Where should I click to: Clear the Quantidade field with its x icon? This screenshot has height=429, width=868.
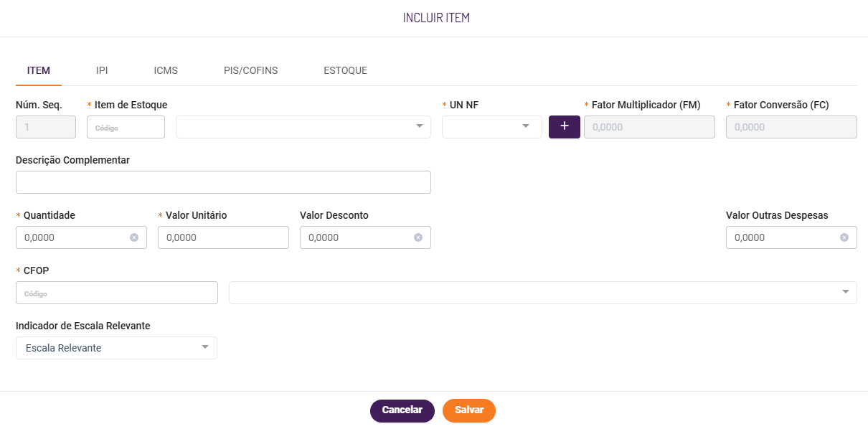coord(134,237)
